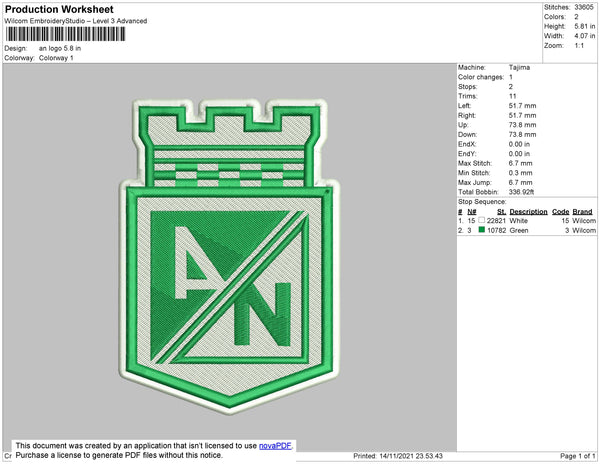Click the 'Colorway 1' value
This screenshot has width=600, height=464.
tap(56, 58)
